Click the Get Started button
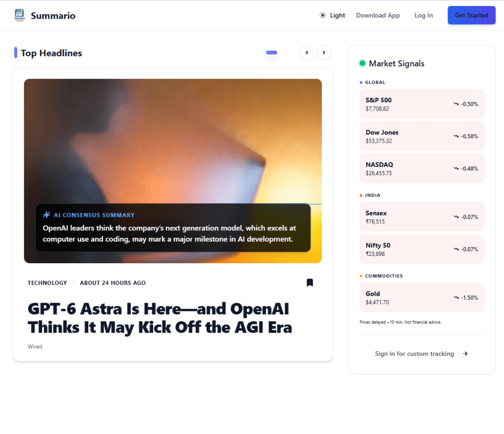 (471, 15)
